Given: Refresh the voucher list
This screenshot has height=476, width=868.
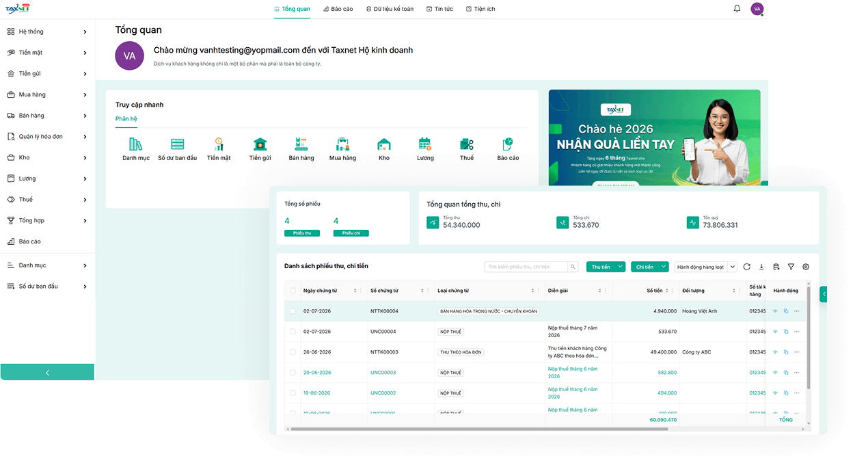Looking at the screenshot, I should [747, 267].
